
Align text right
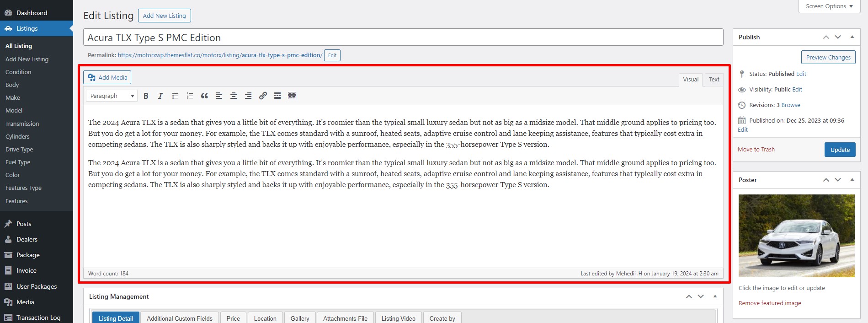(x=248, y=96)
